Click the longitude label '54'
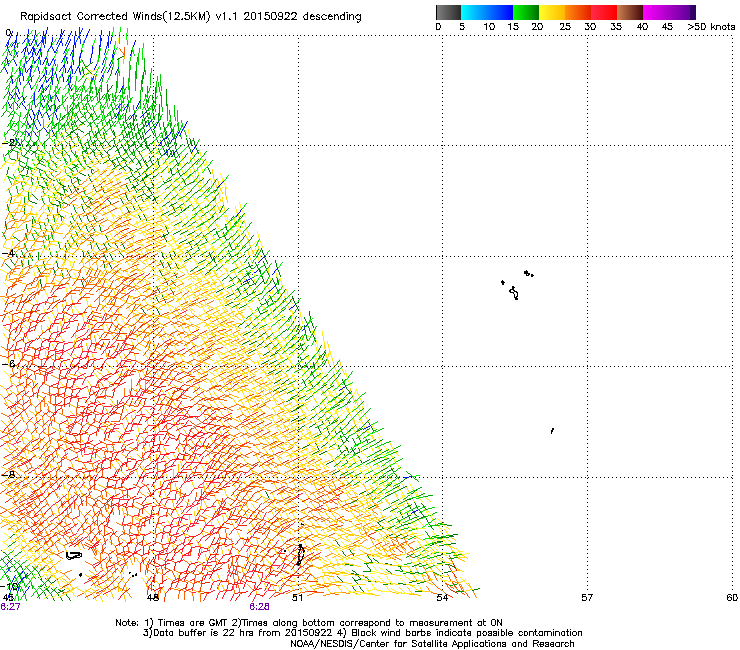Screen dimensions: 740x650 pos(442,598)
